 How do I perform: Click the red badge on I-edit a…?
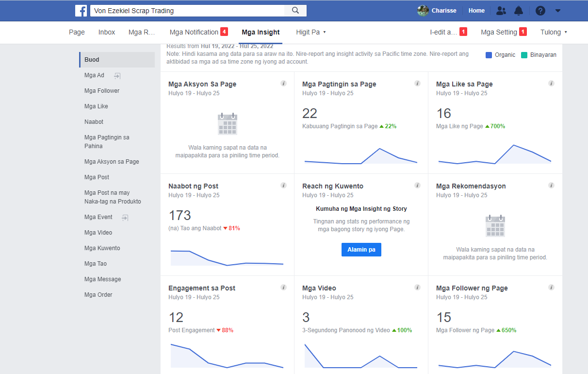point(463,32)
